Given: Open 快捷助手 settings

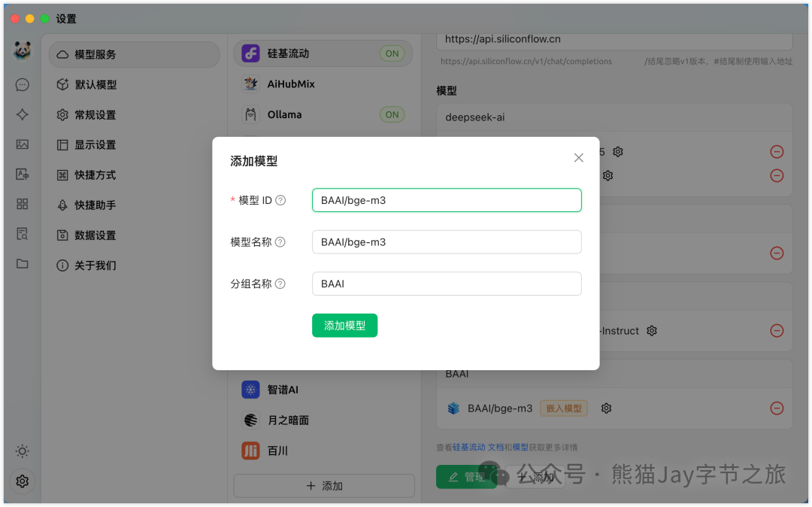Looking at the screenshot, I should tap(134, 205).
